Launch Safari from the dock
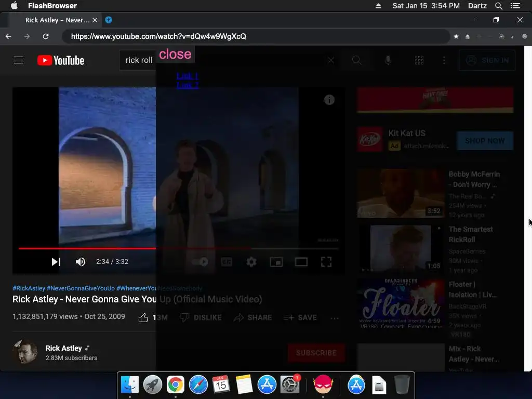 click(198, 384)
